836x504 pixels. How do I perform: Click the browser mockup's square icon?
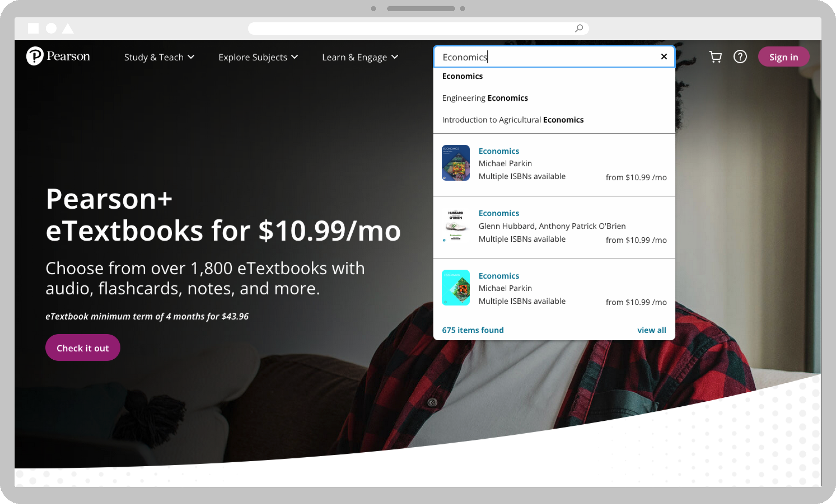(x=33, y=28)
